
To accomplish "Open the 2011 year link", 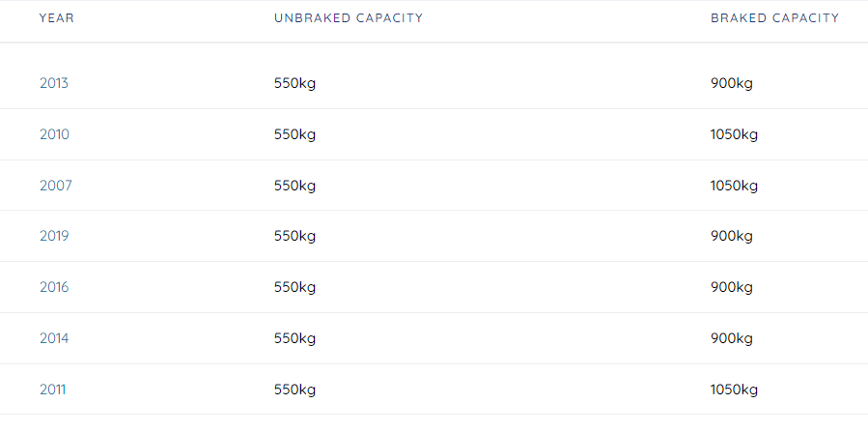I will [52, 390].
